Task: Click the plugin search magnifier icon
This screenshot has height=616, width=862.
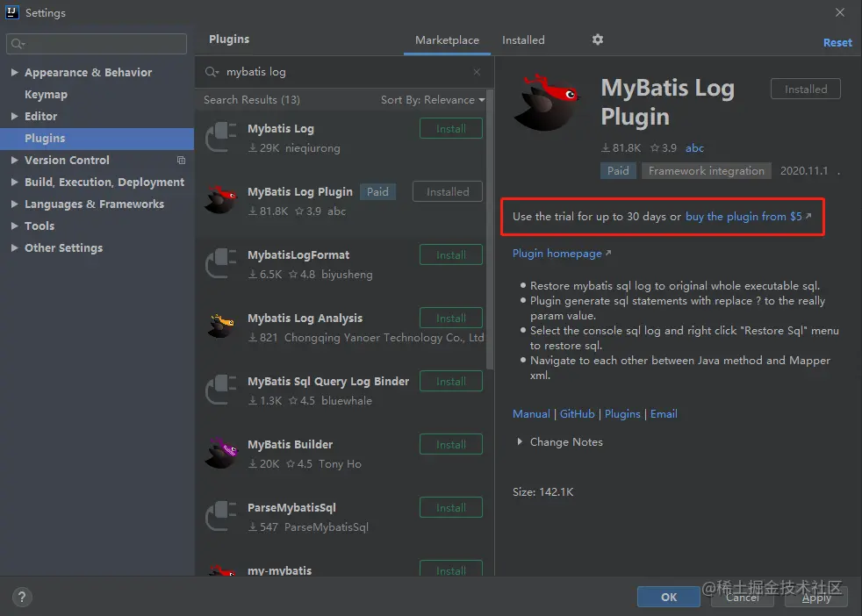Action: click(x=212, y=72)
